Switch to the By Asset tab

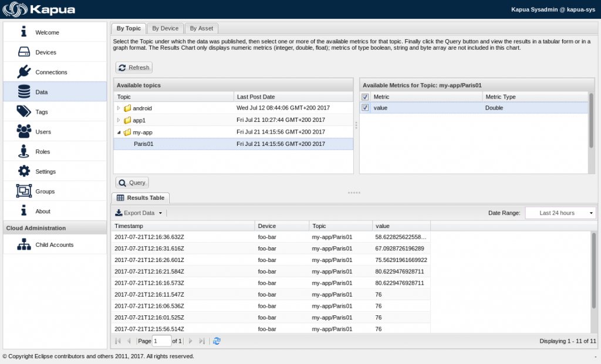coord(201,28)
